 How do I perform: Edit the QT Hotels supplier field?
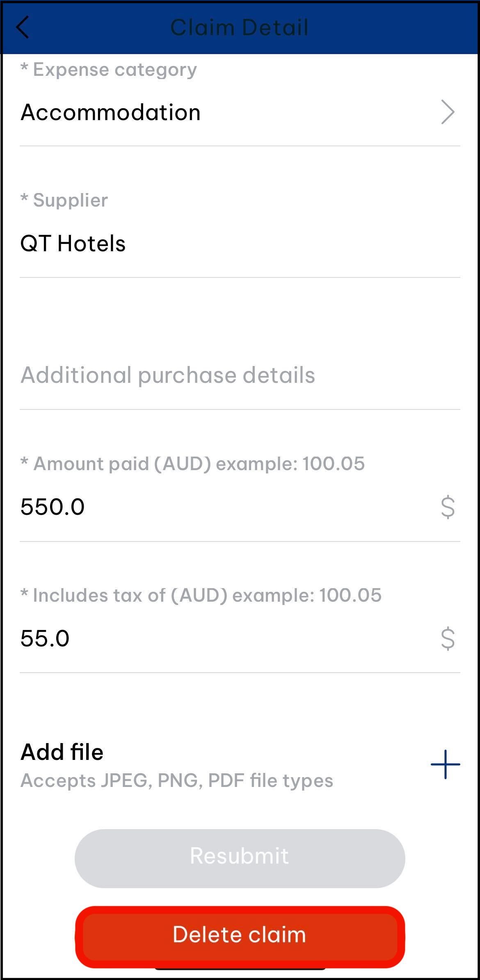click(73, 243)
